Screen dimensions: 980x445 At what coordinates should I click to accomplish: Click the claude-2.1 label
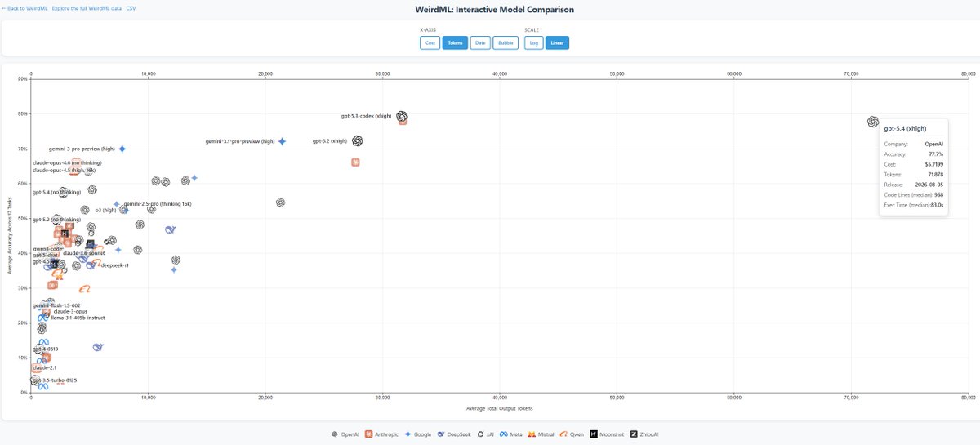coord(44,368)
